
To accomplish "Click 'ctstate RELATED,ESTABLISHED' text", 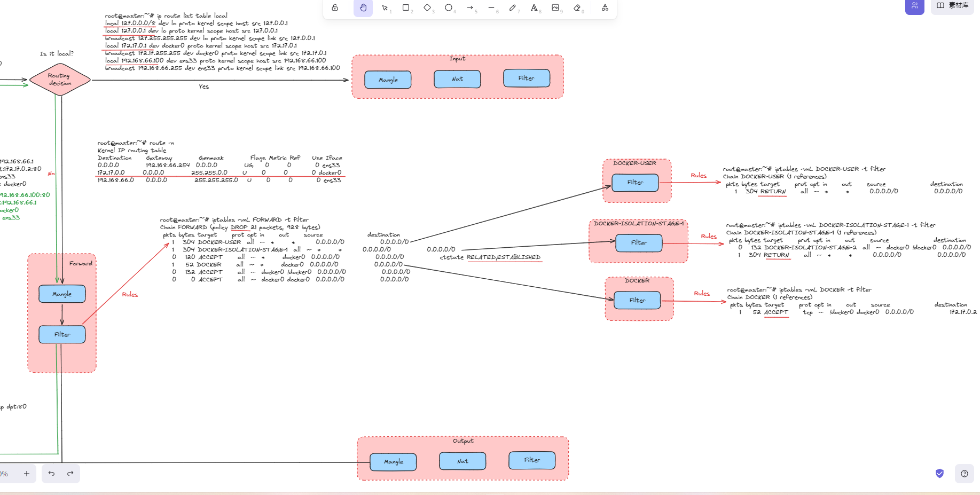I will tap(490, 257).
